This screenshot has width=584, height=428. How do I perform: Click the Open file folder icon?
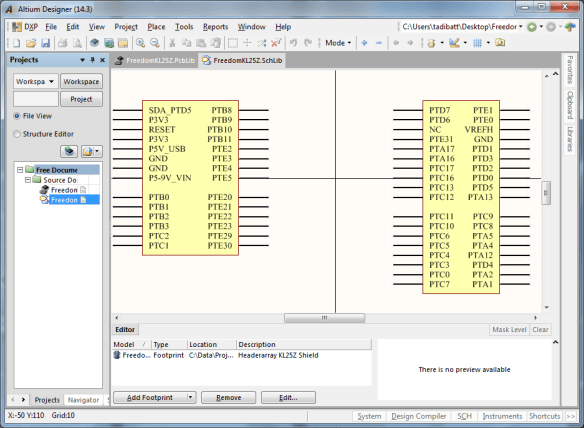[x=31, y=43]
